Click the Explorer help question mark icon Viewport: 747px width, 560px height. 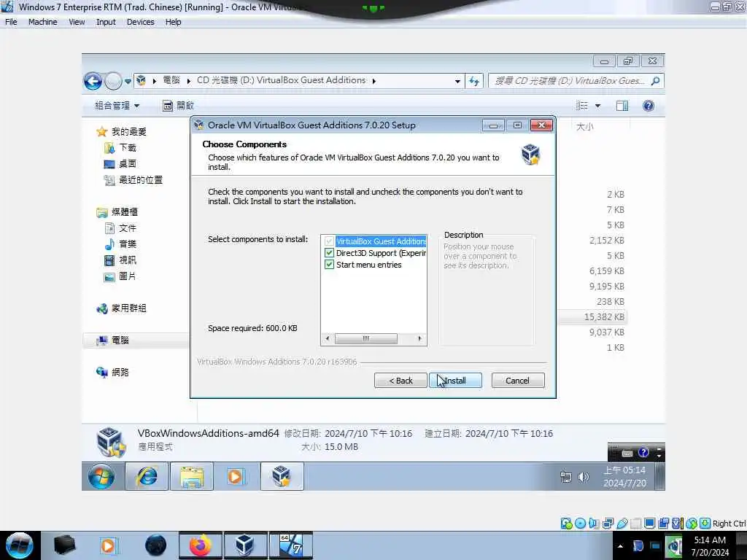point(649,106)
